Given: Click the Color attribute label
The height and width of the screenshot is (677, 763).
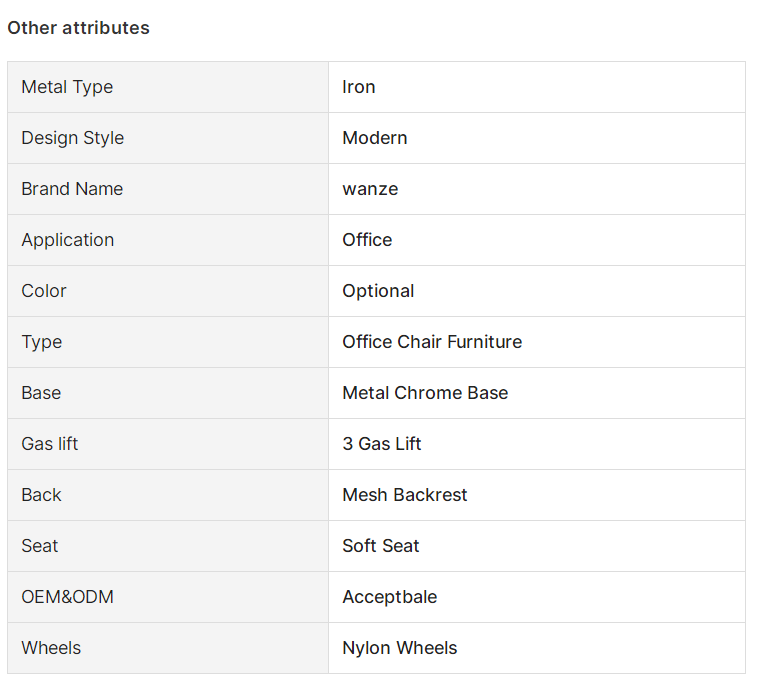Looking at the screenshot, I should coord(44,291).
